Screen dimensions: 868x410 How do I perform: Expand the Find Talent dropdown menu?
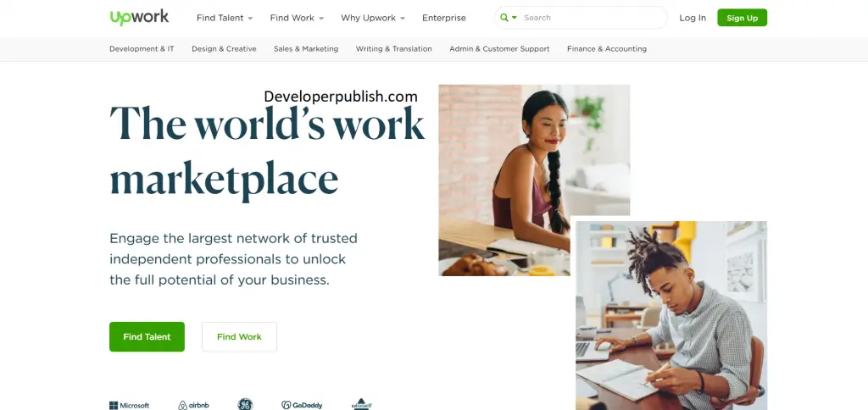click(225, 18)
